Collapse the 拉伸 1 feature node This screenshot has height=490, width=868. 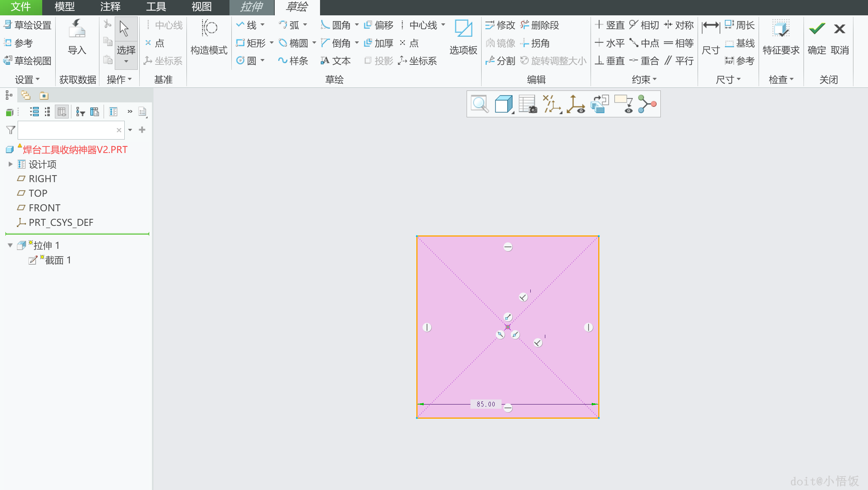tap(10, 245)
